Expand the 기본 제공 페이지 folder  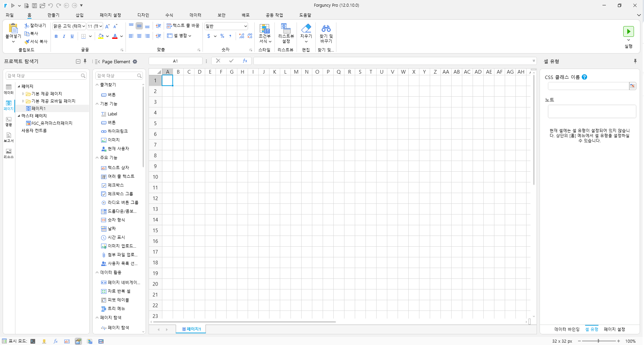click(x=23, y=94)
